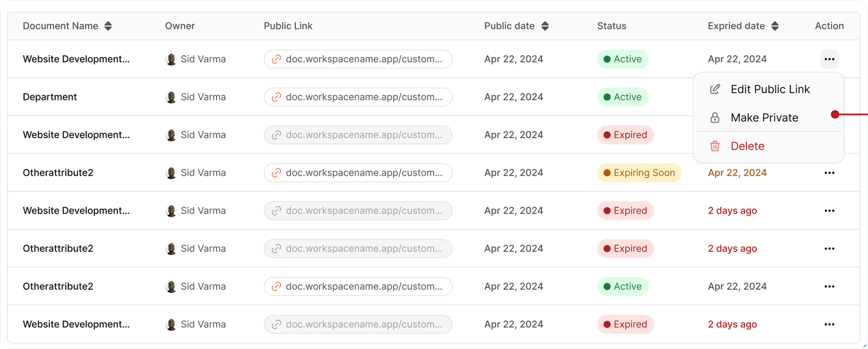Click the greyed link icon in Otherattribute2 Expired row
Viewport: 868px width, 349px height.
point(276,249)
